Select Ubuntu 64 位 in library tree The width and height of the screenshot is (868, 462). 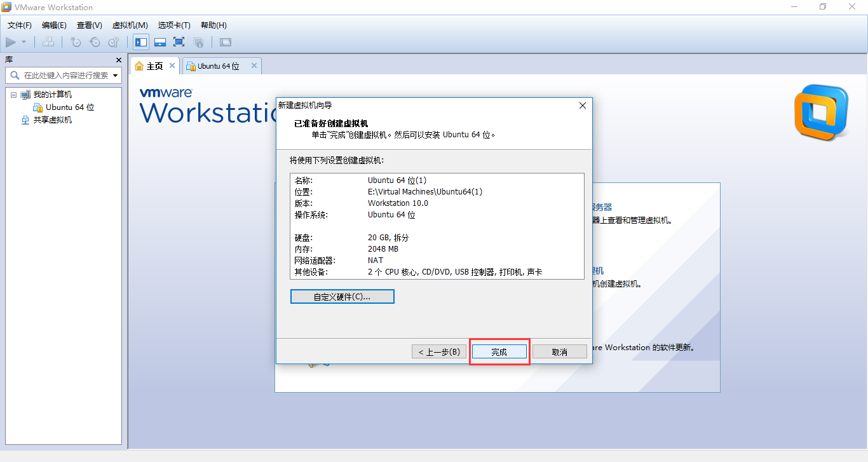70,107
